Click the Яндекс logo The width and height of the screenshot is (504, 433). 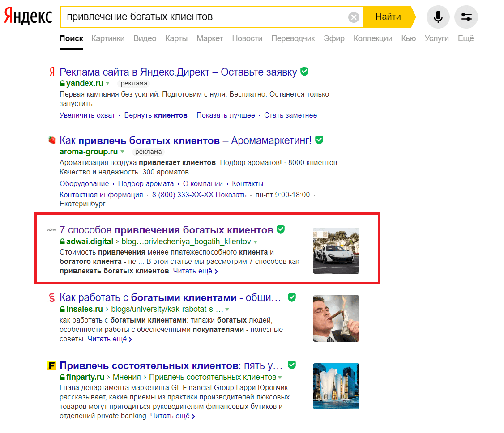click(28, 17)
